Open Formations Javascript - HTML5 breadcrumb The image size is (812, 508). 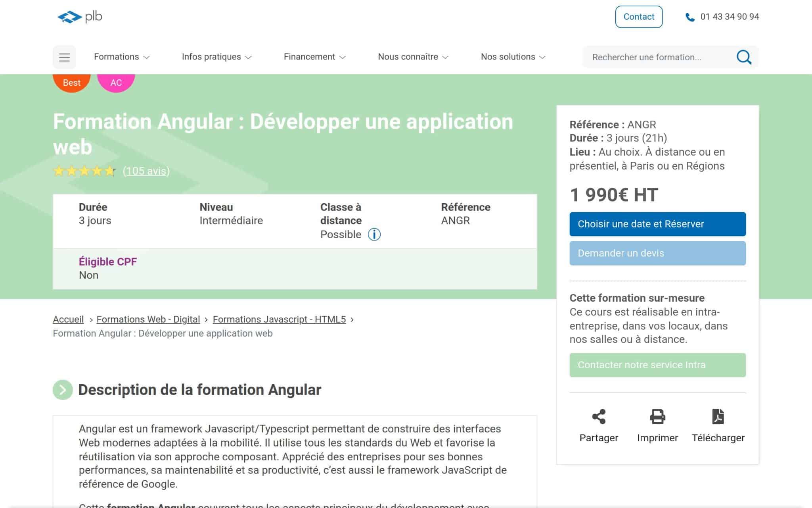tap(279, 319)
